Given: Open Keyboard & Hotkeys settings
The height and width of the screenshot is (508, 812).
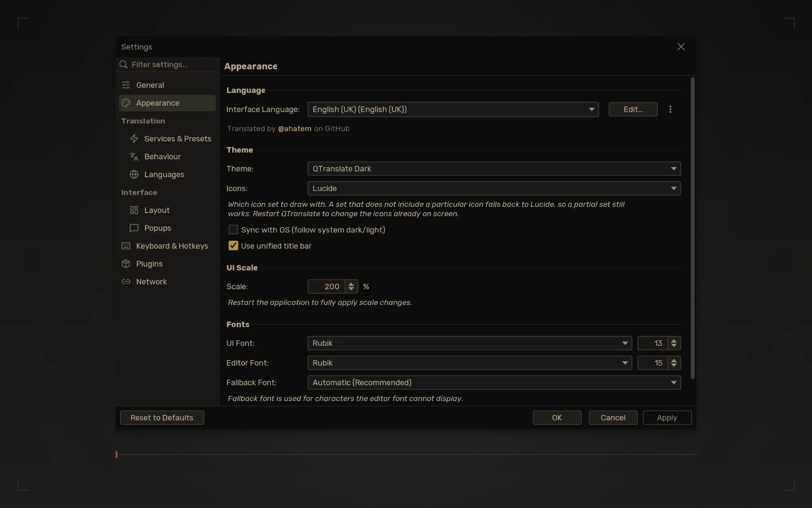Looking at the screenshot, I should (x=167, y=246).
